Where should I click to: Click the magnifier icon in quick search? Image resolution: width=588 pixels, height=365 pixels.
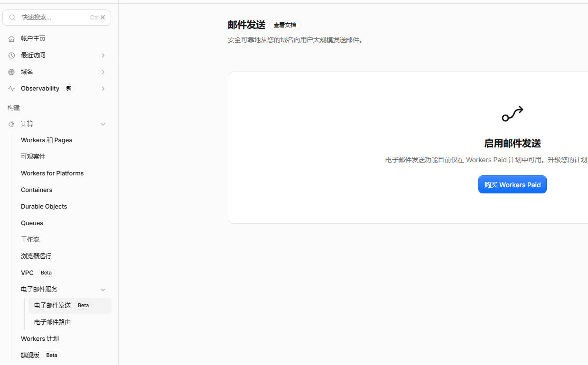[x=12, y=18]
